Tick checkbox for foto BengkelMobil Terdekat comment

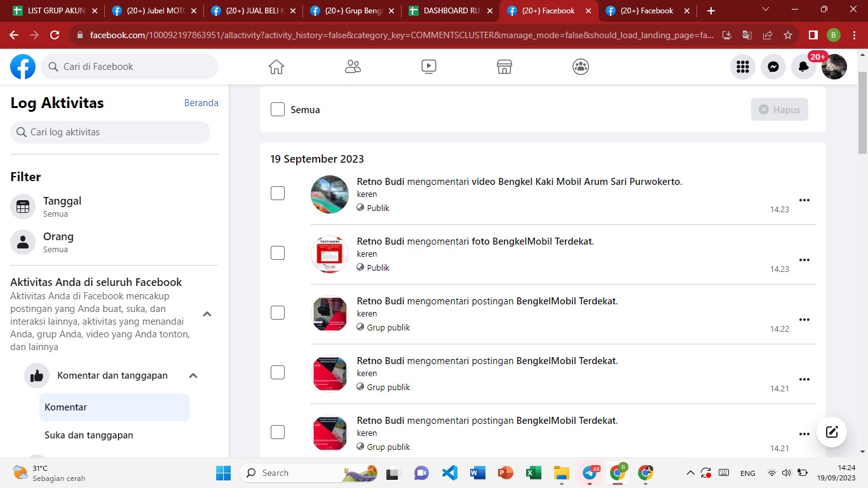click(278, 253)
